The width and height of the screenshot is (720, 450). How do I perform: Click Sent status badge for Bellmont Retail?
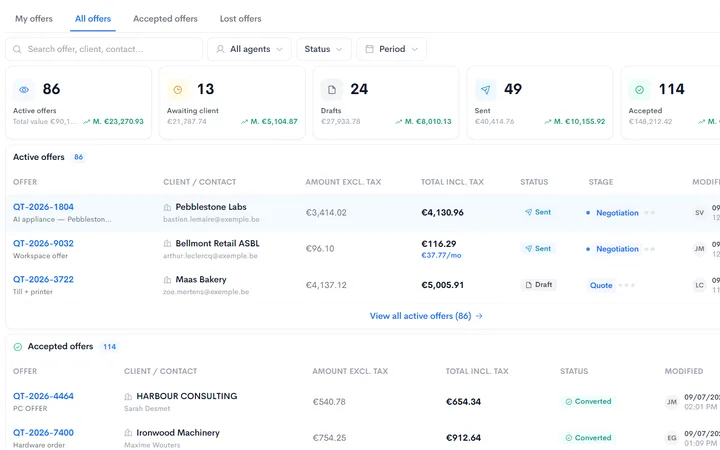pos(538,248)
